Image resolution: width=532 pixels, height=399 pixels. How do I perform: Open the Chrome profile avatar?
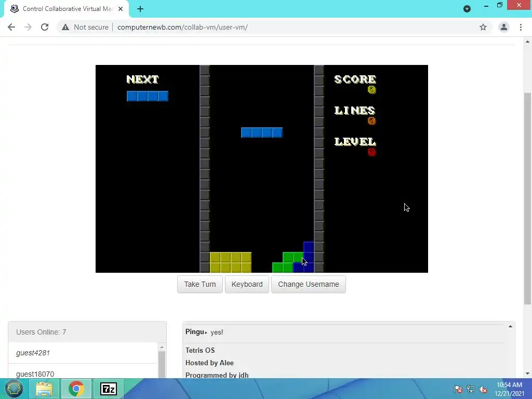click(504, 27)
